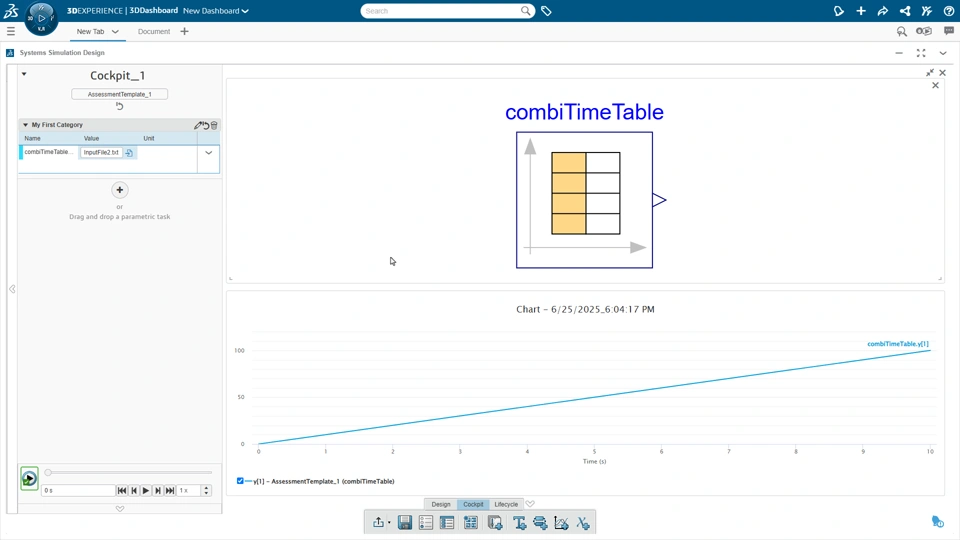This screenshot has width=960, height=540.
Task: Switch to the Document tab
Action: pyautogui.click(x=154, y=31)
